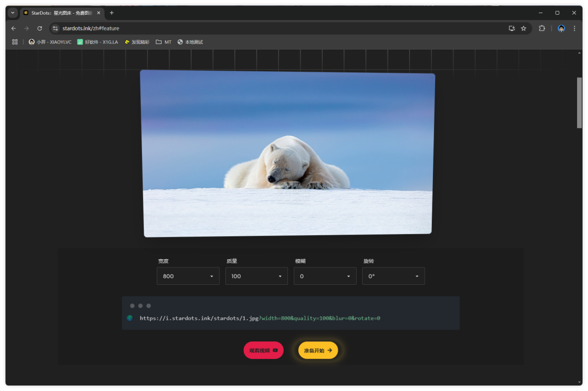The image size is (588, 391).
Task: Open the 模糊 dropdown showing 0
Action: click(325, 276)
